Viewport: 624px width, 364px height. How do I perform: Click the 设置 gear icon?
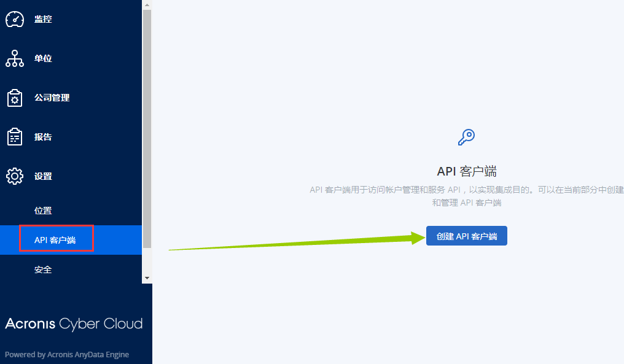click(x=15, y=176)
